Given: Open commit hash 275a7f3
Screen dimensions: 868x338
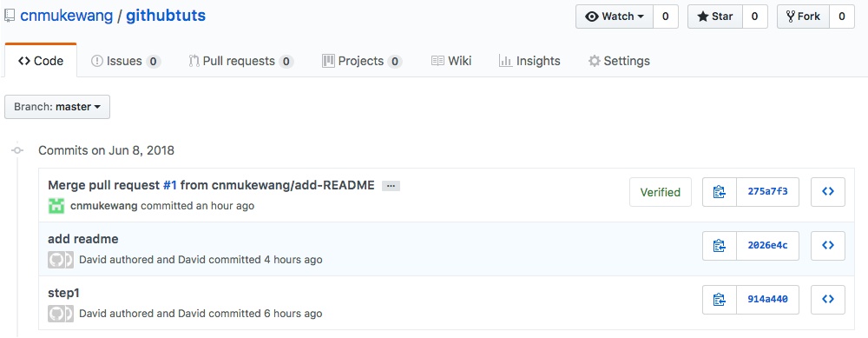Looking at the screenshot, I should coord(768,192).
